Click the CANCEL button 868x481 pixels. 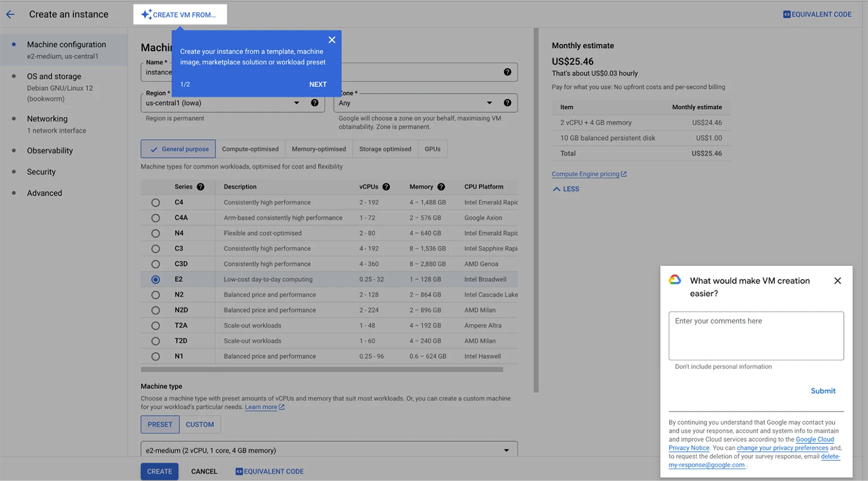pos(204,471)
